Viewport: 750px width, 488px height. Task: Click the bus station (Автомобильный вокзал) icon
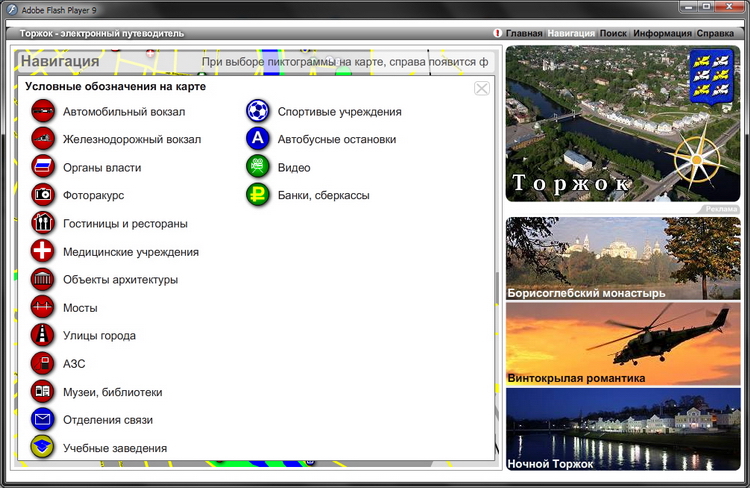(x=42, y=112)
